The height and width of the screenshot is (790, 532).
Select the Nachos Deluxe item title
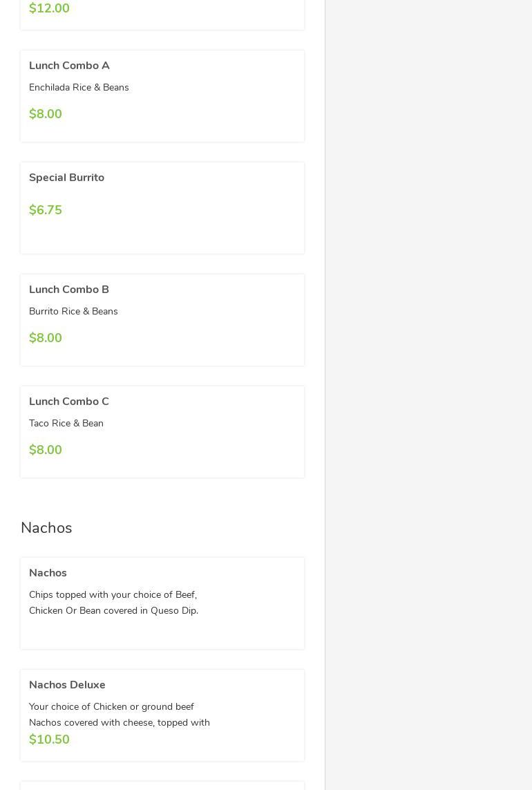click(67, 685)
